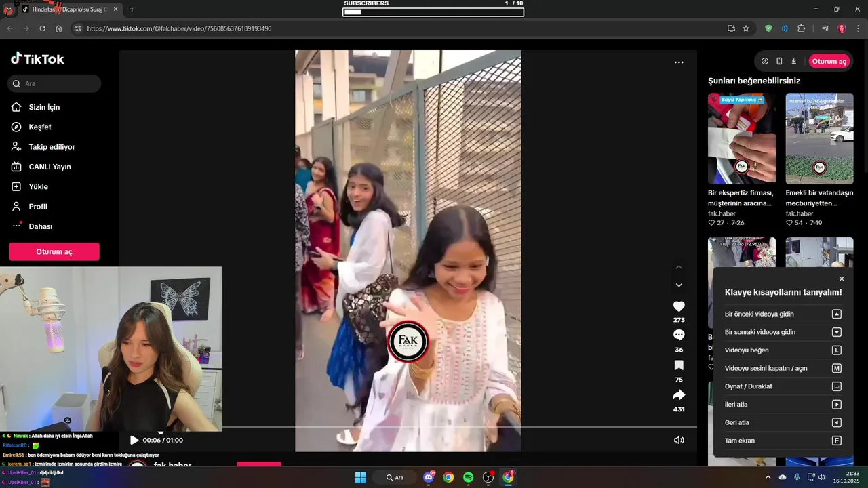Open comments via speech bubble icon
Viewport: 868px width, 488px height.
pos(679,335)
